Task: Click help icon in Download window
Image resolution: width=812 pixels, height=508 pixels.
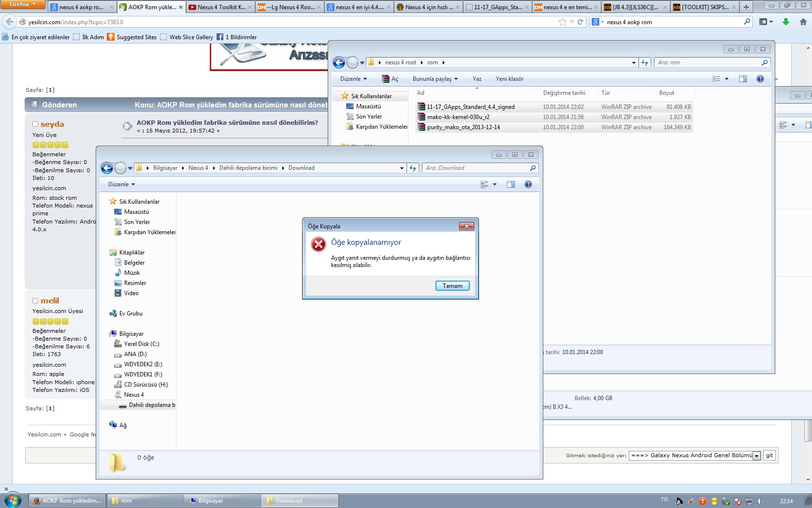Action: (528, 184)
